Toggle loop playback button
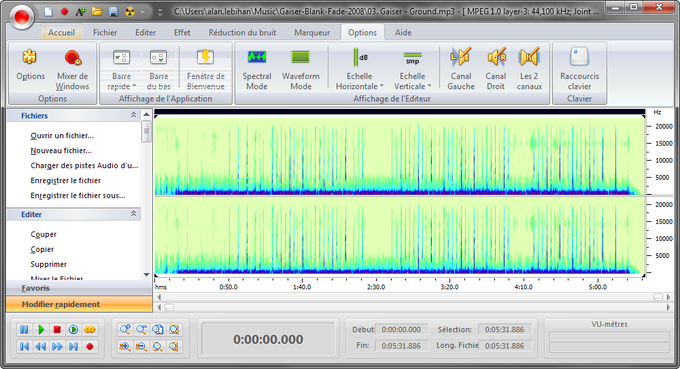 point(90,330)
